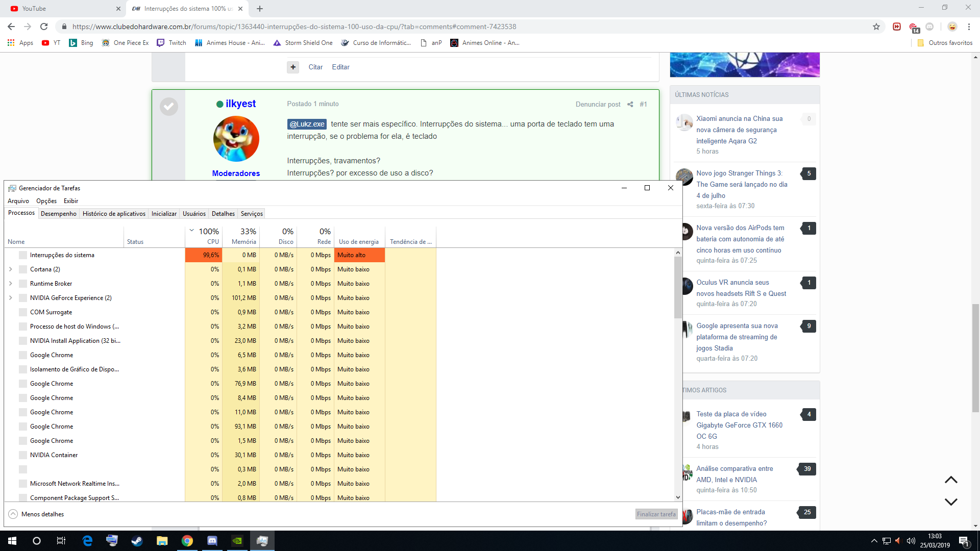Open Cortana search circle on taskbar
980x551 pixels.
pyautogui.click(x=37, y=541)
